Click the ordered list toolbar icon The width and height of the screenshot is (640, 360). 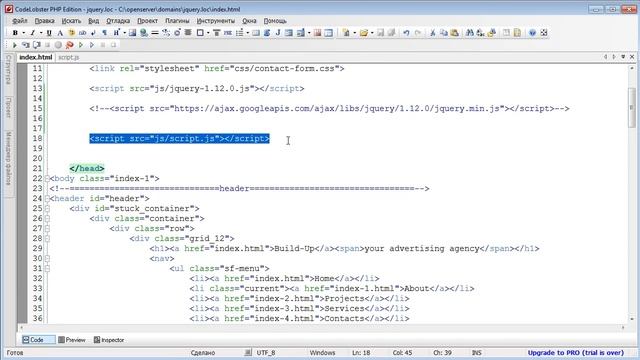240,33
